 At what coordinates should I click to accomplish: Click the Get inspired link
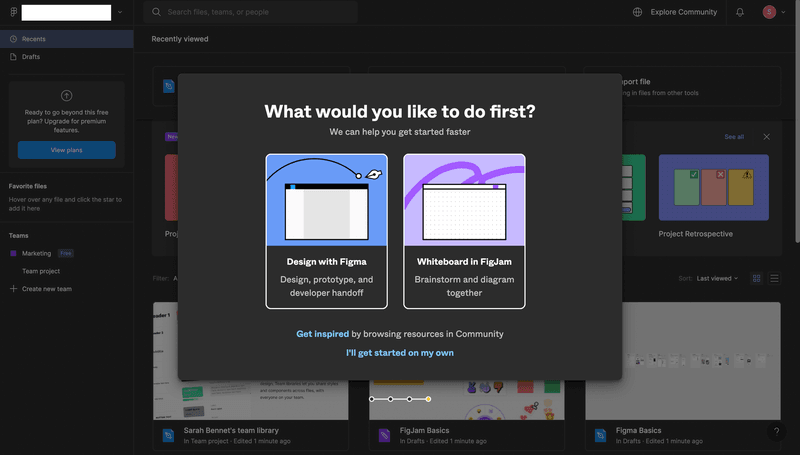(x=322, y=334)
